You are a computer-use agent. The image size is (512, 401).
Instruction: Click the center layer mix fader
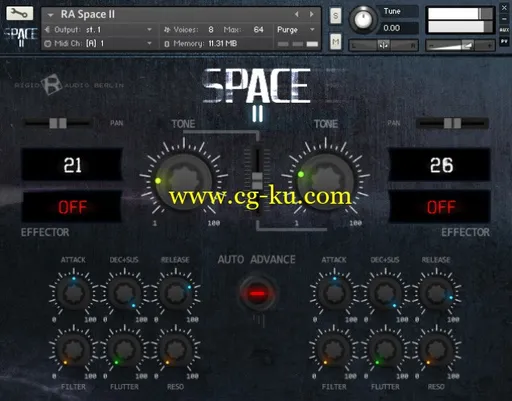tap(257, 181)
